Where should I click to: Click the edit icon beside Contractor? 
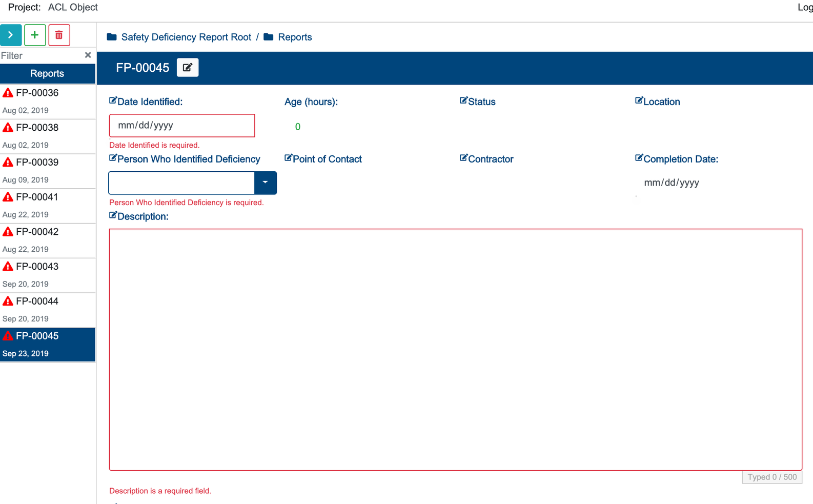pos(463,158)
